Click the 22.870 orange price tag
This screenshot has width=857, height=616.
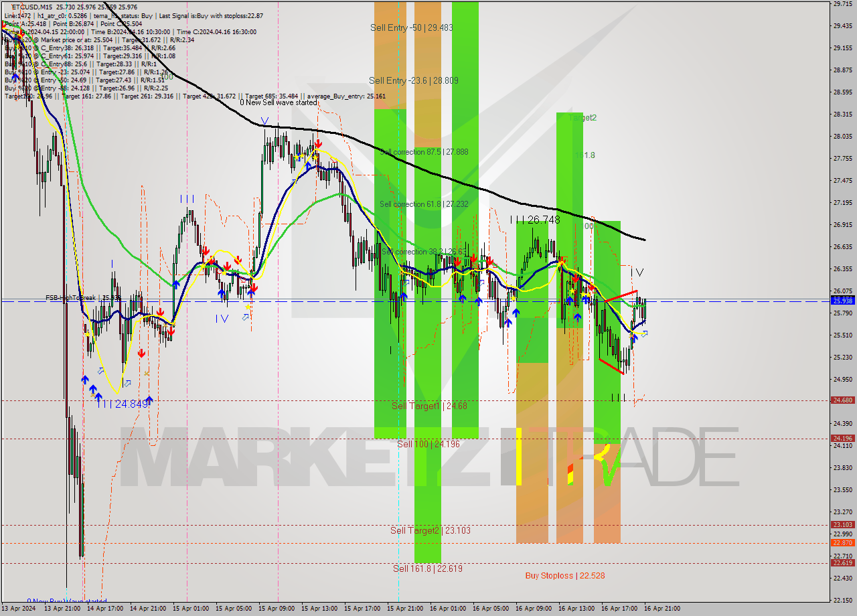842,542
